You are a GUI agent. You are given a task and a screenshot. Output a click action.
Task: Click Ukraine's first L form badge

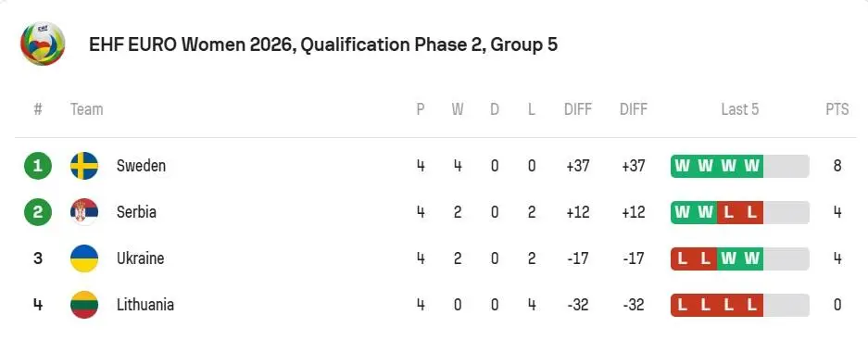682,258
